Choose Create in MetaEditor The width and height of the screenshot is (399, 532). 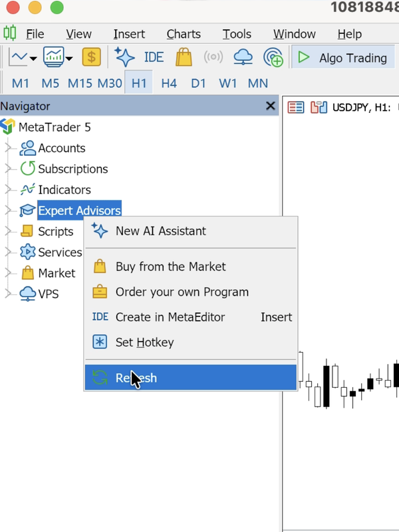tap(190, 317)
